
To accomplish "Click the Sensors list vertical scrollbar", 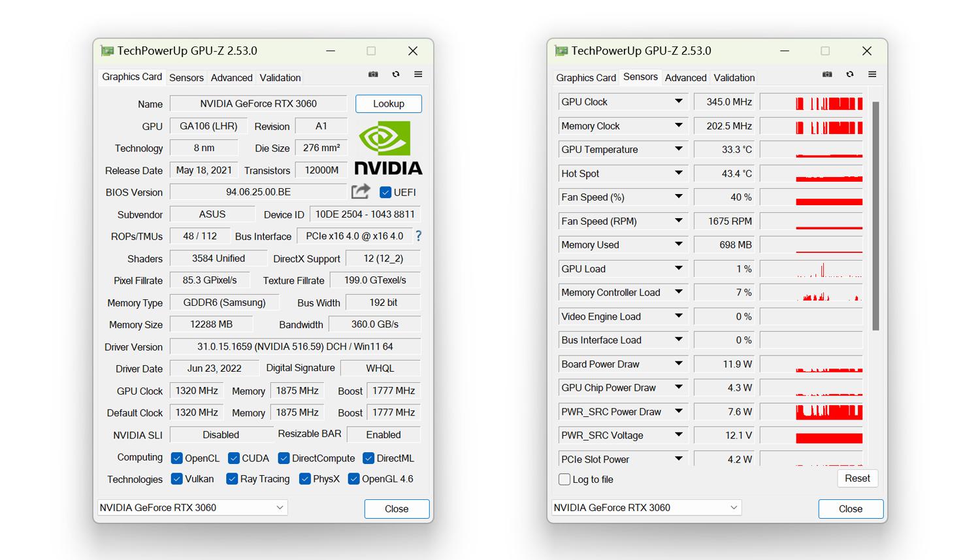I will tap(875, 216).
